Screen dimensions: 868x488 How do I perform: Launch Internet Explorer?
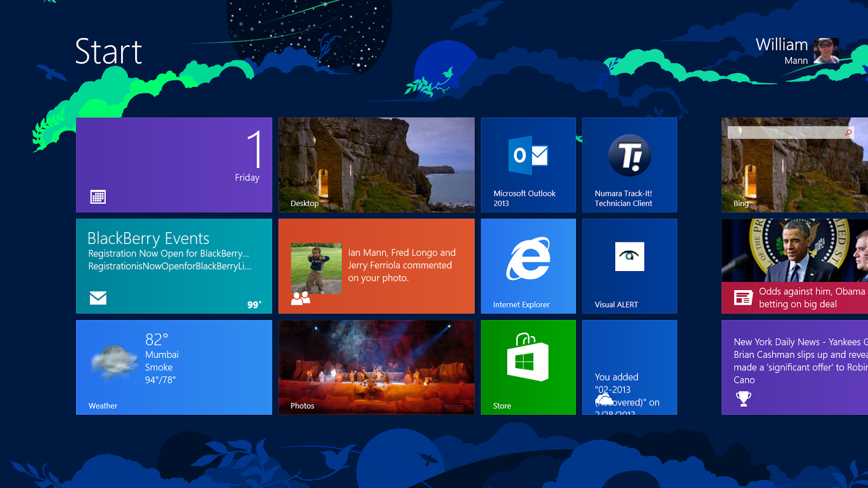click(x=528, y=266)
